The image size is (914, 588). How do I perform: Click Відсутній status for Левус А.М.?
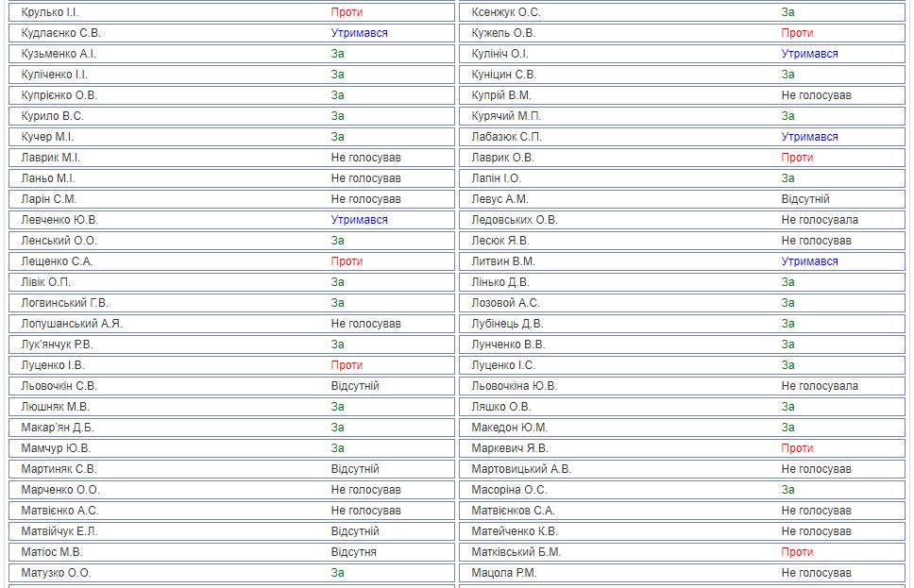click(805, 199)
